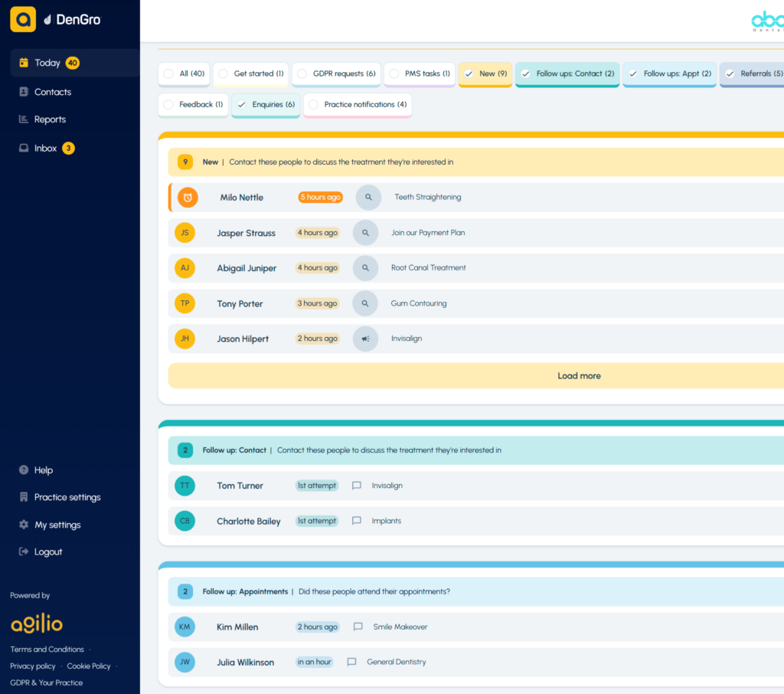
Task: Click the KM avatar for Kim Millen
Action: click(x=185, y=627)
